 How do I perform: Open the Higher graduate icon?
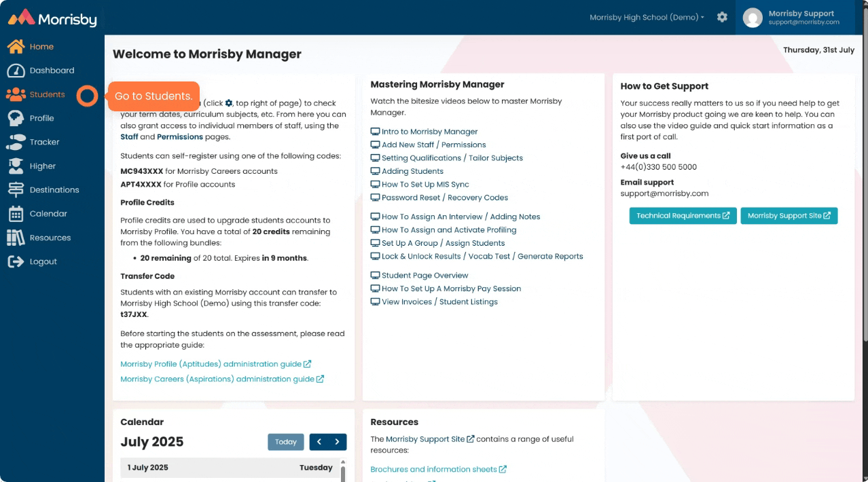coord(16,166)
